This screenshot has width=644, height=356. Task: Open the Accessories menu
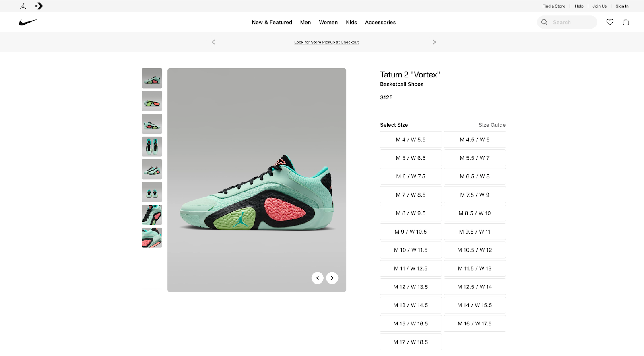[x=380, y=22]
